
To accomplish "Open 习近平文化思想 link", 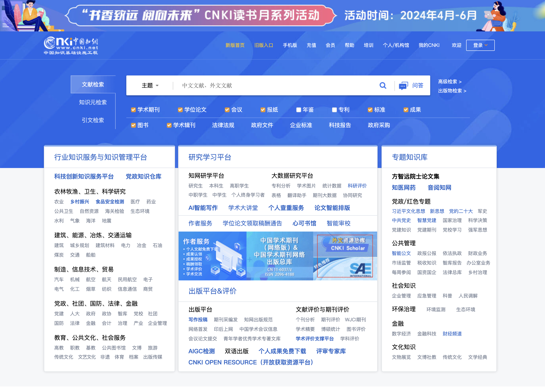I will click(409, 211).
